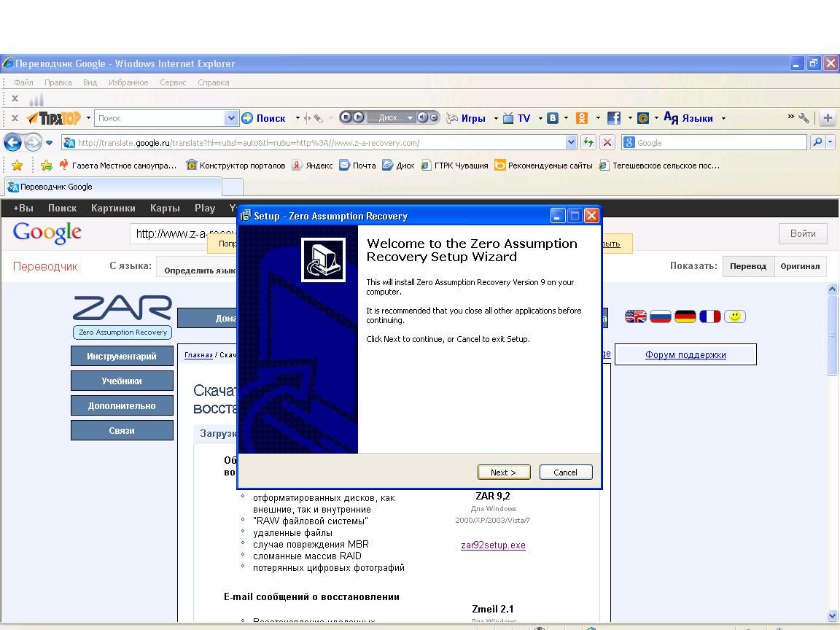This screenshot has width=840, height=630.
Task: Expand the address bar history dropdown
Action: pyautogui.click(x=571, y=143)
